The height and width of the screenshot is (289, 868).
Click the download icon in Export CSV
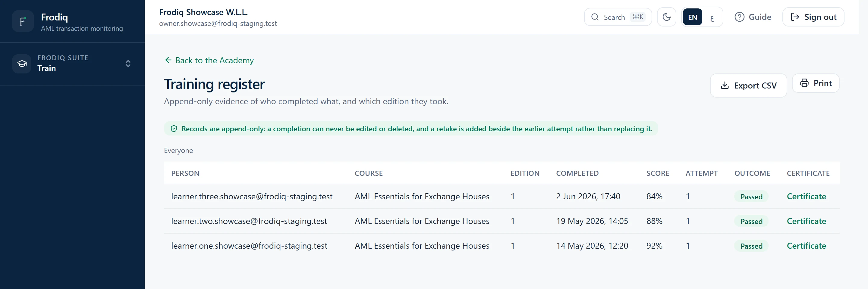725,85
